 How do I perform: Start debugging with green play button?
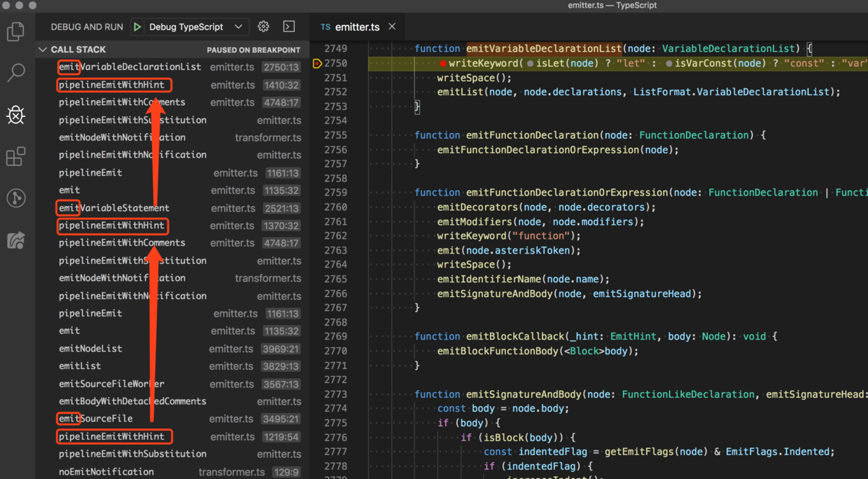pyautogui.click(x=137, y=27)
